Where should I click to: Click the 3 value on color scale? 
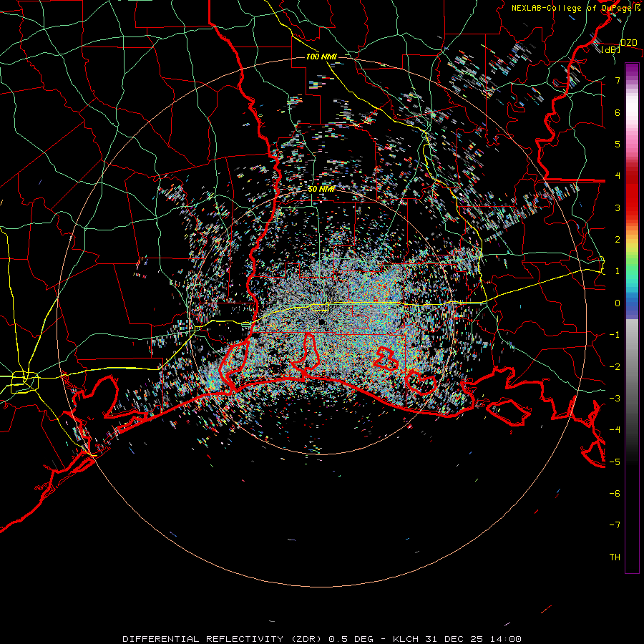618,208
